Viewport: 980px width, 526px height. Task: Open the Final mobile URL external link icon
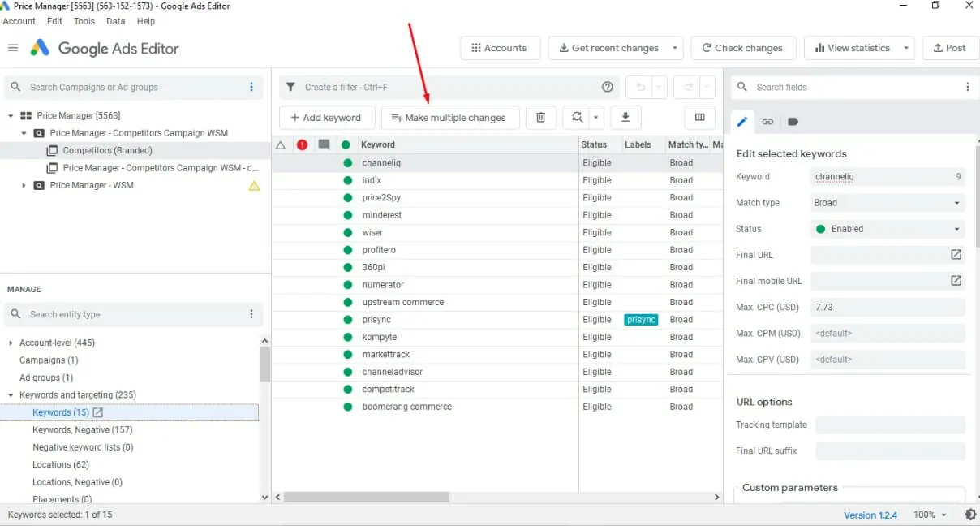tap(956, 281)
